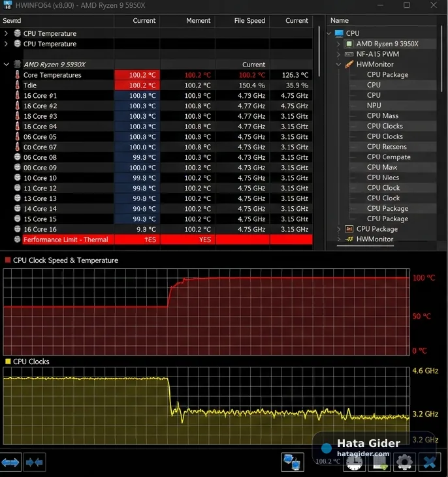Image resolution: width=448 pixels, height=477 pixels.
Task: Select the CPU Miecs tree item
Action: pyautogui.click(x=383, y=177)
